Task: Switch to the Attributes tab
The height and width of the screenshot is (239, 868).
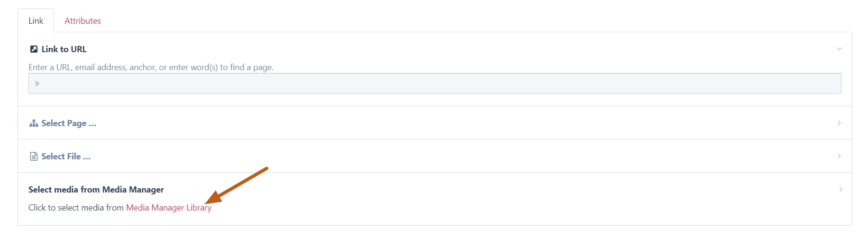Action: pos(83,21)
